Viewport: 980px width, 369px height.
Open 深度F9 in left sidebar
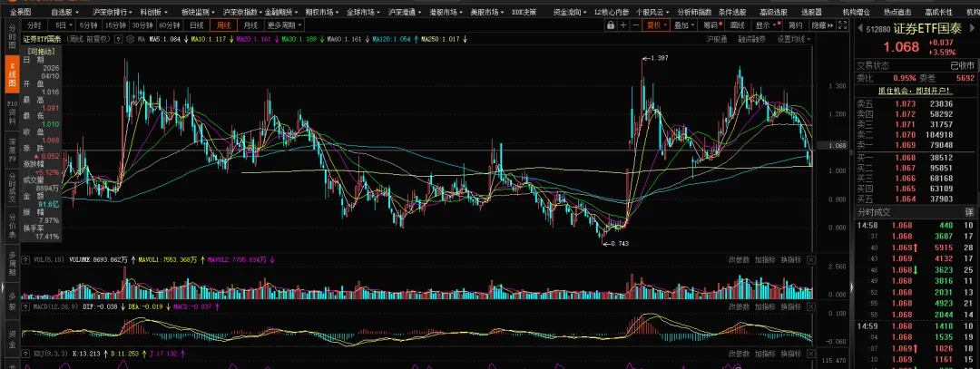pyautogui.click(x=11, y=150)
